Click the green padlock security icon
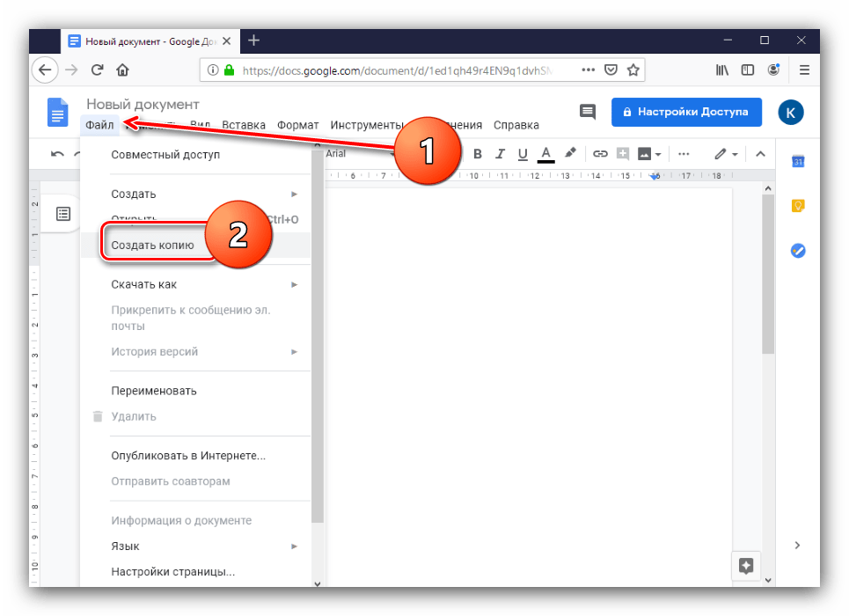 [x=229, y=70]
